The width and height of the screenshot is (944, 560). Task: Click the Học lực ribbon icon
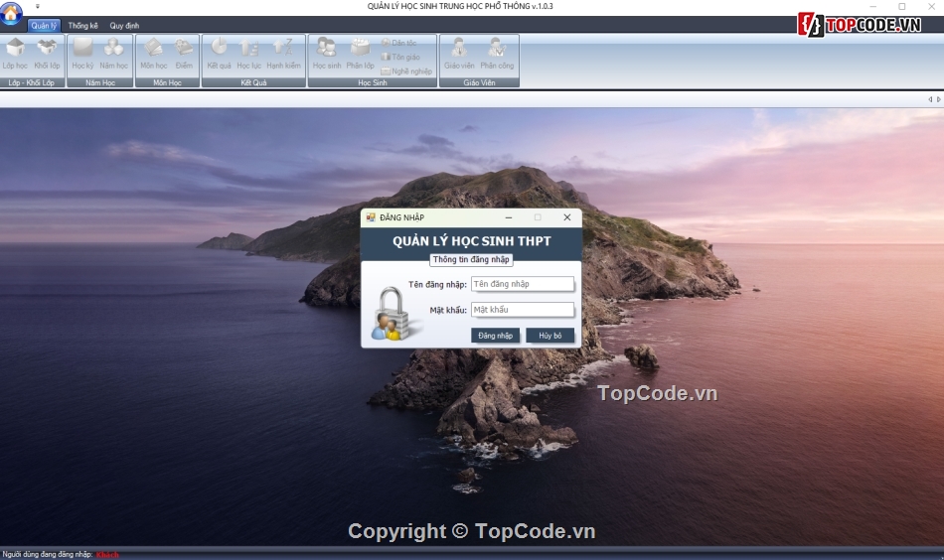coord(249,53)
